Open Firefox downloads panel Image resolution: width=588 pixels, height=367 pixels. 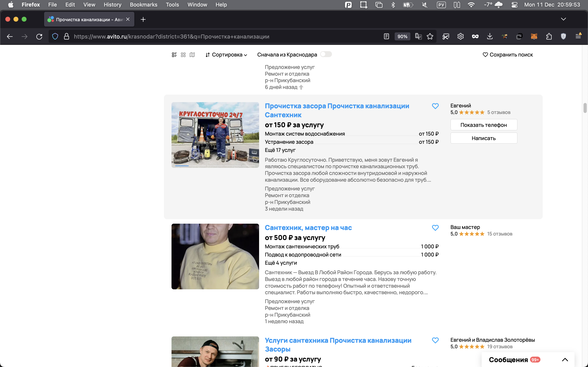pos(490,36)
